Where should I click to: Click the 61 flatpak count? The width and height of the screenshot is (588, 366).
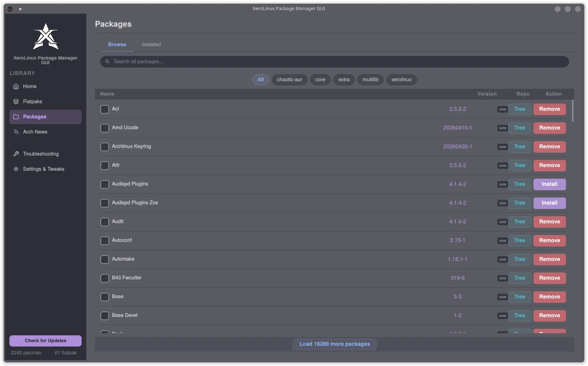[x=66, y=353]
